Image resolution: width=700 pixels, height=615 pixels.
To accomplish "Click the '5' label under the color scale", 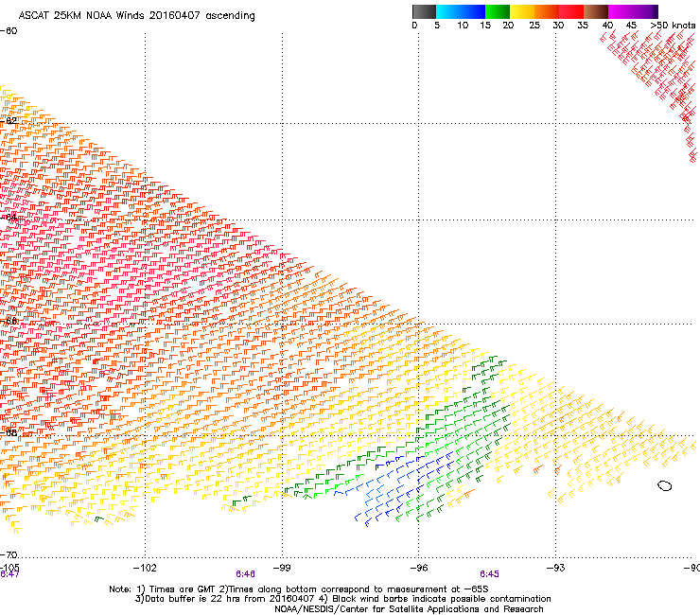I will (x=437, y=26).
